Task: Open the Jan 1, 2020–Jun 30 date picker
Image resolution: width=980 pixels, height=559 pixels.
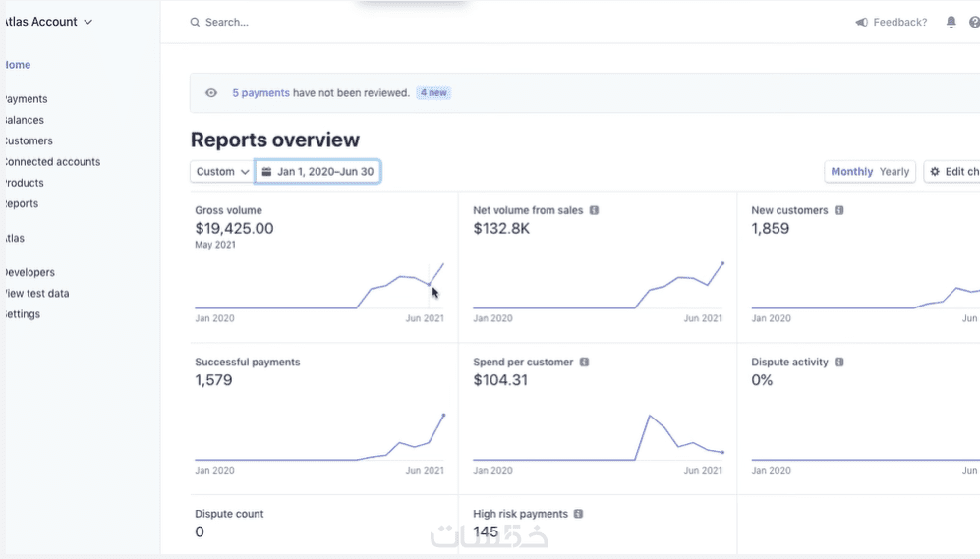Action: point(317,172)
